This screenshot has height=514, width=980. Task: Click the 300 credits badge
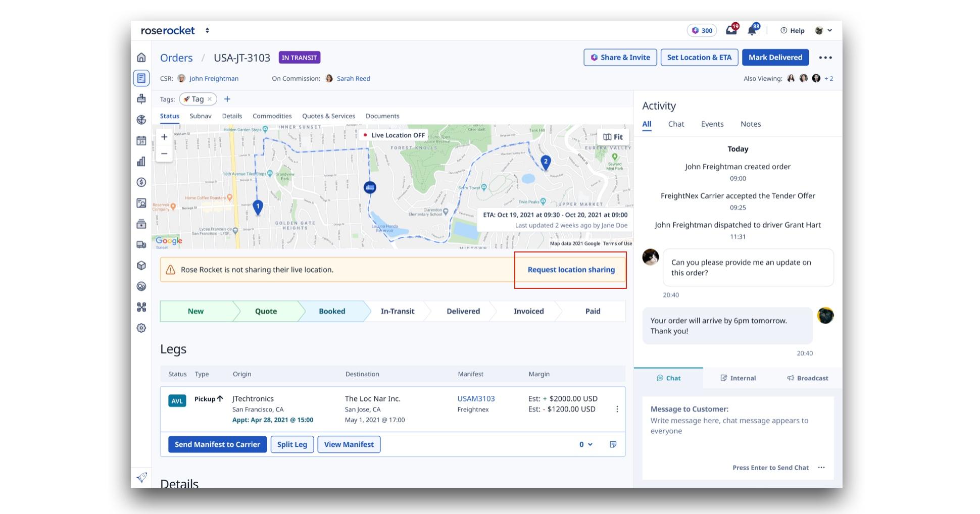pyautogui.click(x=702, y=30)
